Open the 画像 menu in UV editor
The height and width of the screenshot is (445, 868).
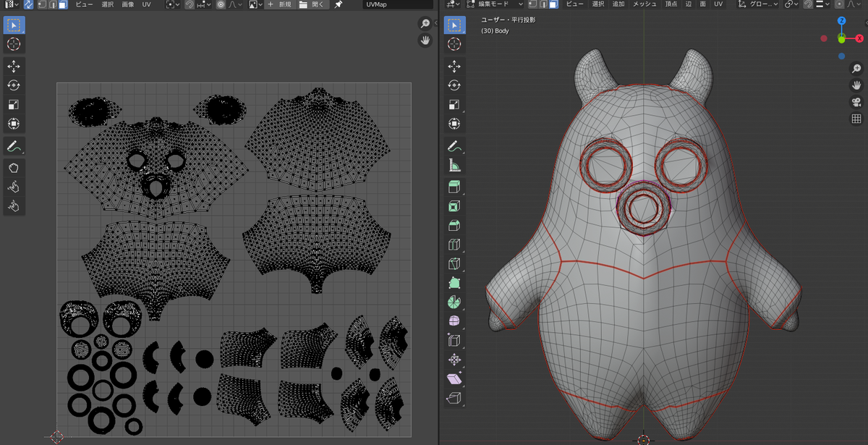(x=128, y=4)
